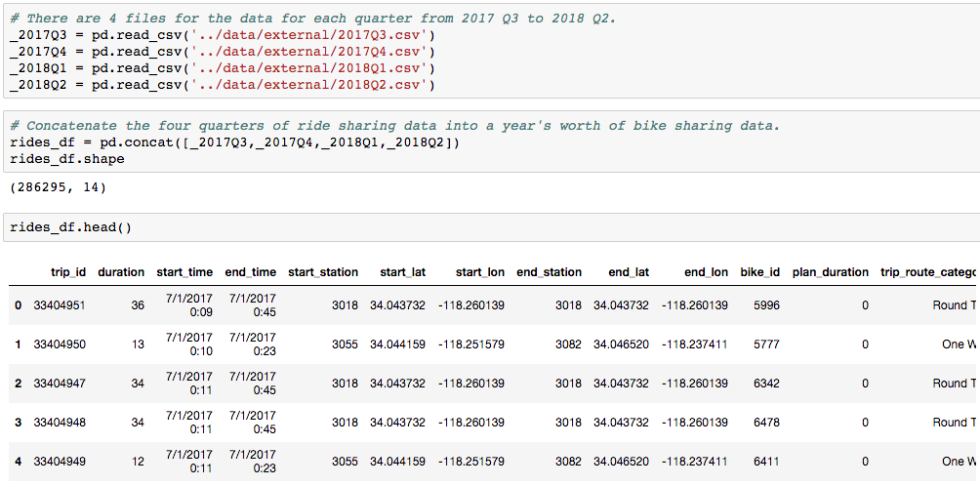Click the '../data/external/2017Q3.csv' string
The image size is (980, 486).
(309, 35)
